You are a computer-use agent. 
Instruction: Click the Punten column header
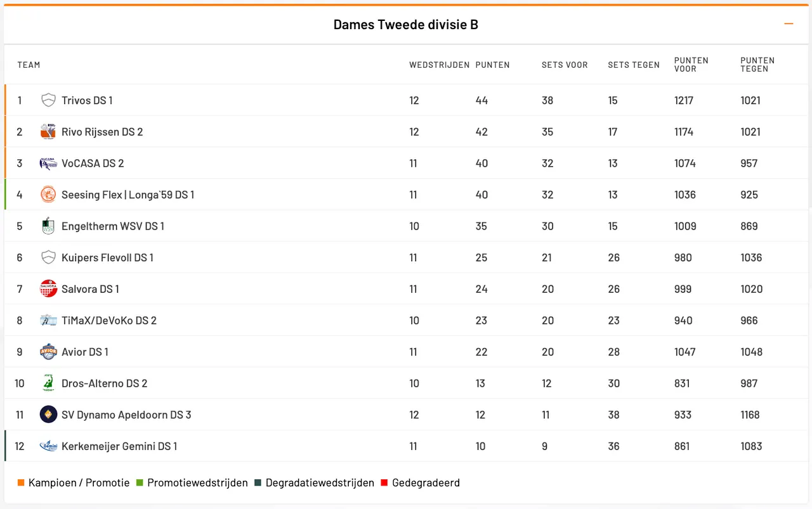(x=492, y=65)
